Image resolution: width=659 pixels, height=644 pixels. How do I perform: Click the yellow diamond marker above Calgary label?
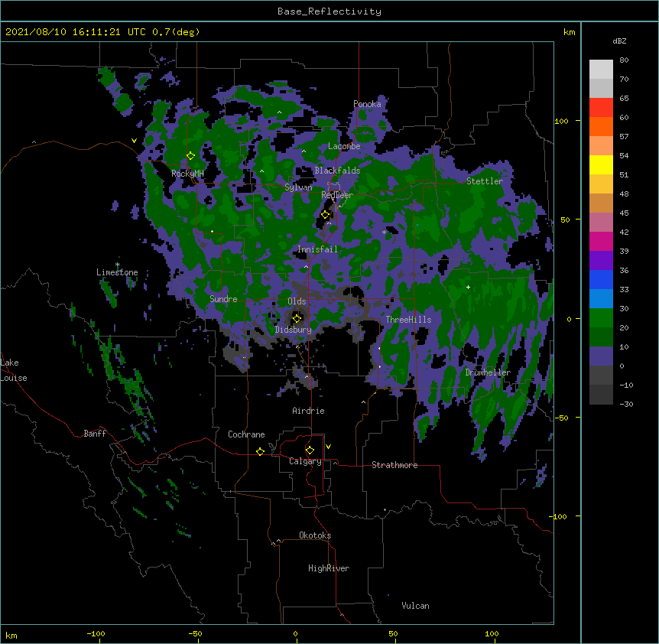pyautogui.click(x=310, y=450)
